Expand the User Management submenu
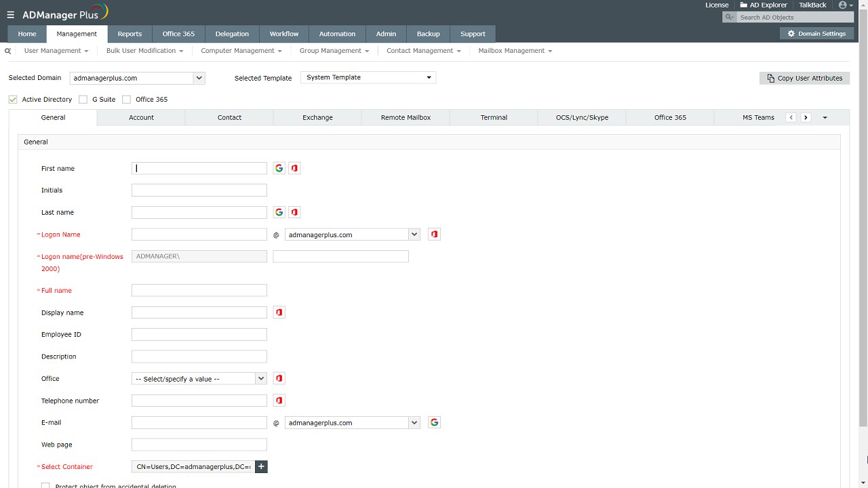Viewport: 868px width, 488px height. 56,51
